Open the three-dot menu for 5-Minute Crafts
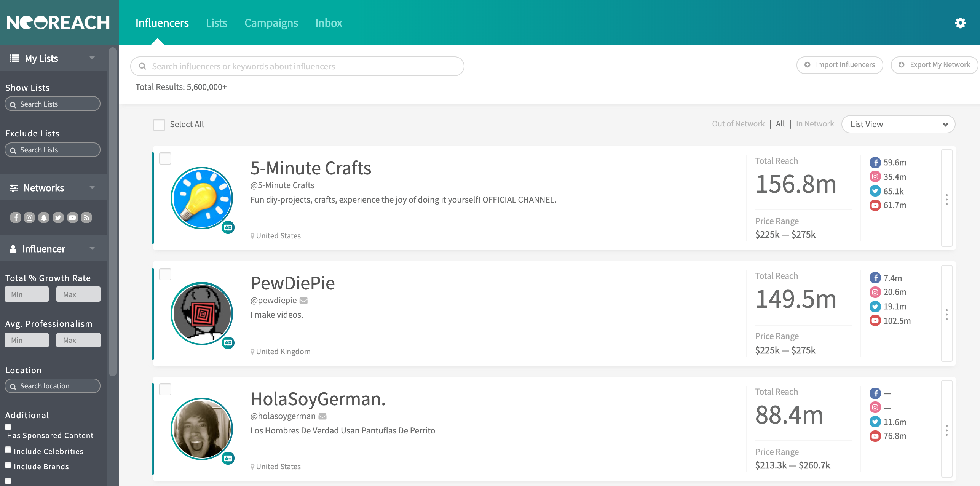Image resolution: width=980 pixels, height=486 pixels. [946, 199]
